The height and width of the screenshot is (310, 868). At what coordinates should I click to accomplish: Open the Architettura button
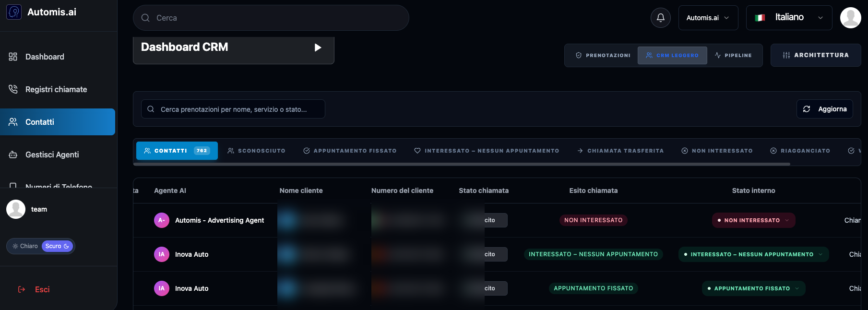(x=816, y=55)
